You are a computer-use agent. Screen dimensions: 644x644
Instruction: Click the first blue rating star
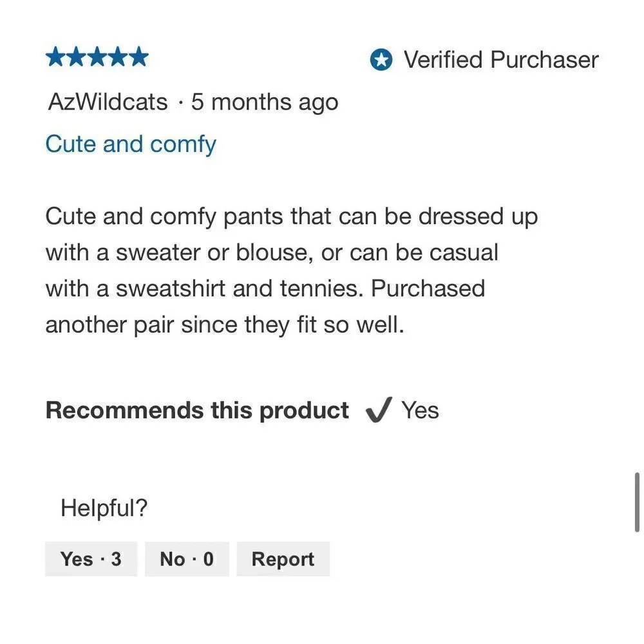[55, 57]
